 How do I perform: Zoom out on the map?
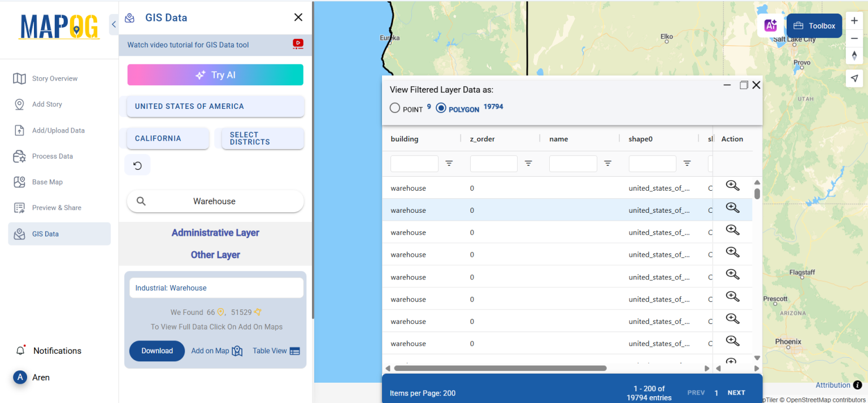pos(855,38)
